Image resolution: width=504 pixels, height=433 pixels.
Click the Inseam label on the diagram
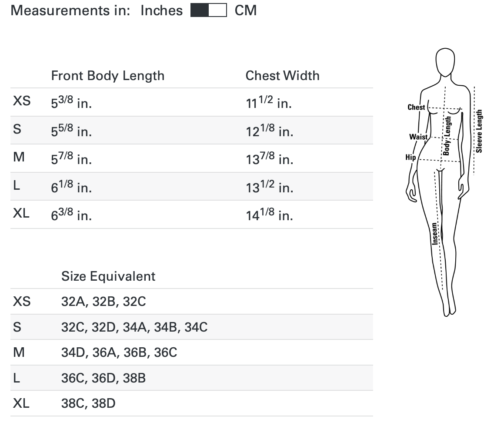tap(434, 234)
